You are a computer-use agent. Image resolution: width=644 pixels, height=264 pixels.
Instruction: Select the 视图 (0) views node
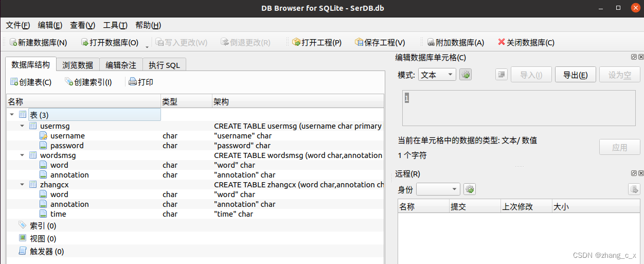tap(43, 238)
